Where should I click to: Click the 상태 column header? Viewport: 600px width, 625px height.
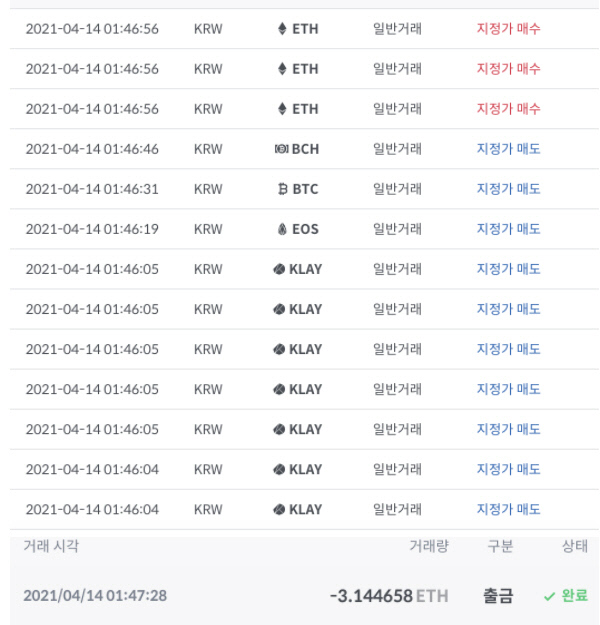coord(574,546)
